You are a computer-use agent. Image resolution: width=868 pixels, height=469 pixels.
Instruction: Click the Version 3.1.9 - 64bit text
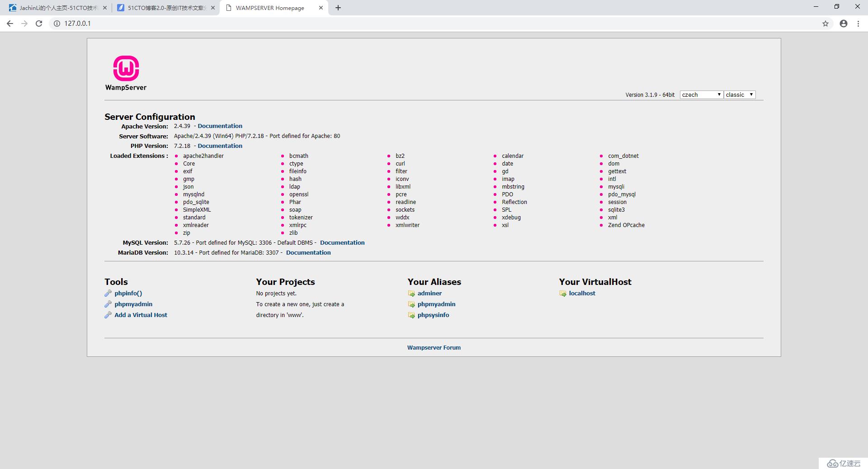click(x=650, y=95)
